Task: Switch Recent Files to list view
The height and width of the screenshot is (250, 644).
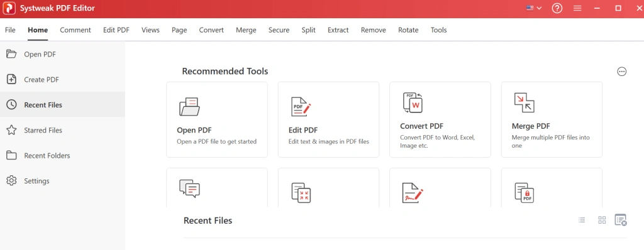Action: coord(582,220)
